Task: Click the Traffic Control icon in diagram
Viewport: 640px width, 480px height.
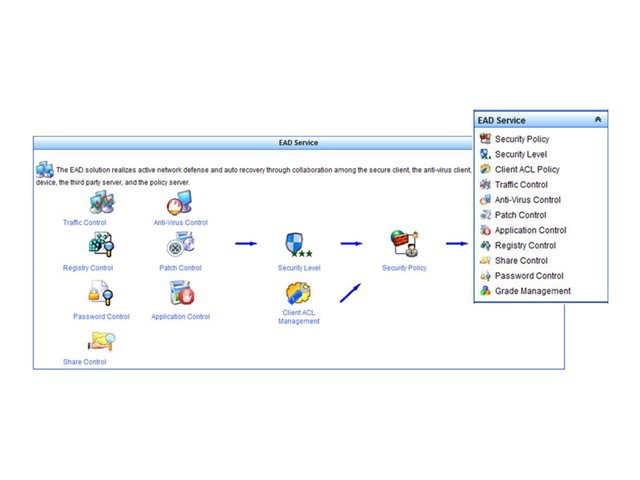Action: tap(101, 203)
